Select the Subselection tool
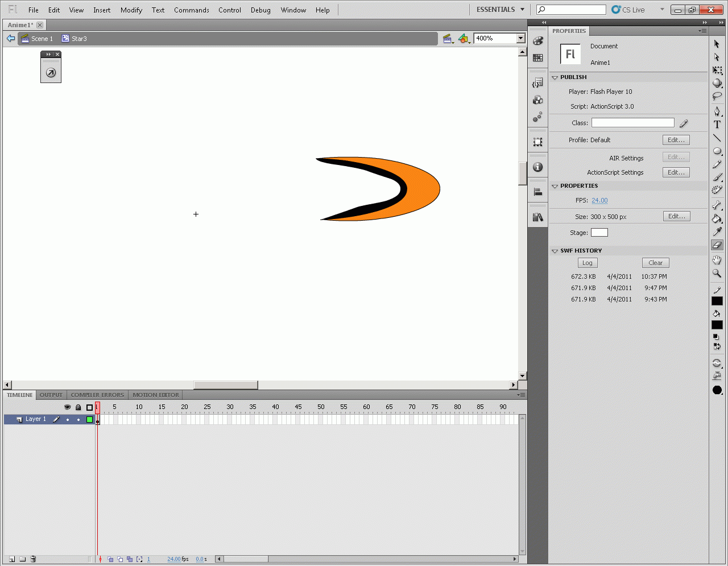728x566 pixels. (x=717, y=57)
